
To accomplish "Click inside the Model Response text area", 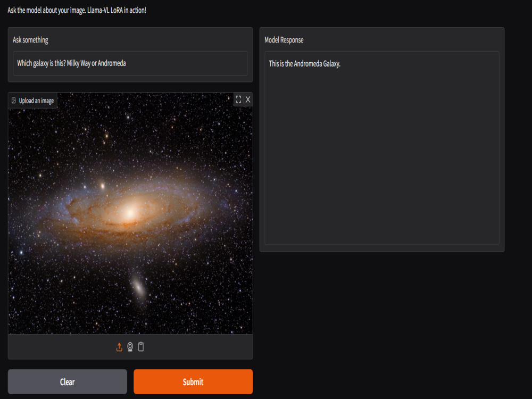I will [381, 148].
